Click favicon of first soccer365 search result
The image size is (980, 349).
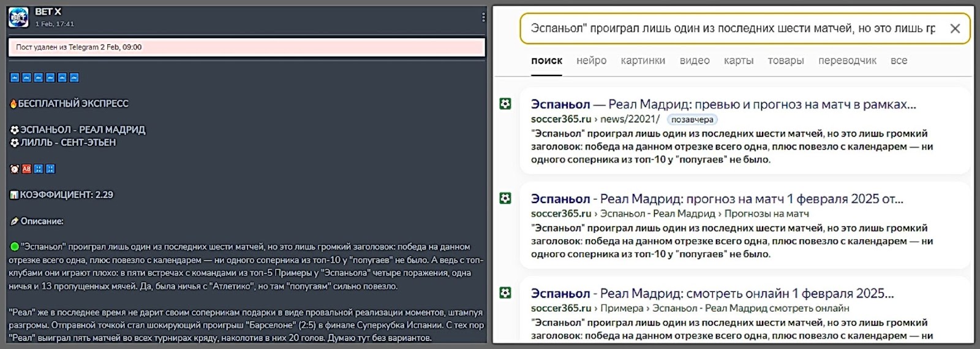point(505,104)
